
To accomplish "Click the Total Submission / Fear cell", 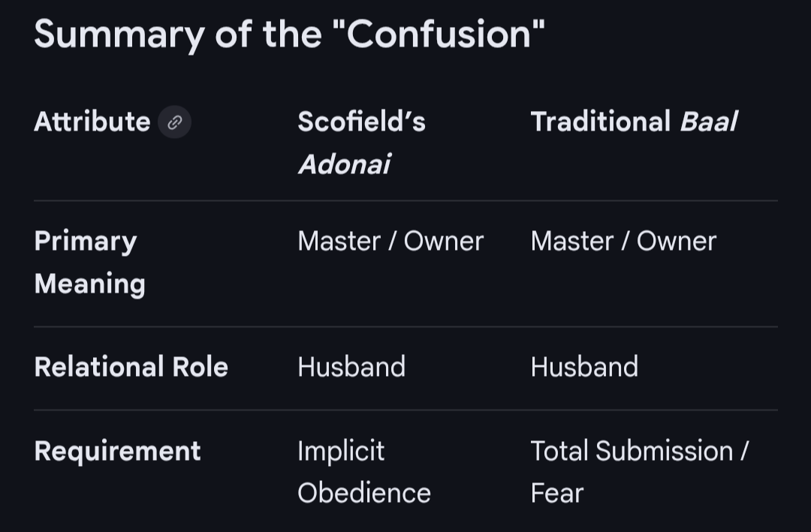I will (x=639, y=472).
